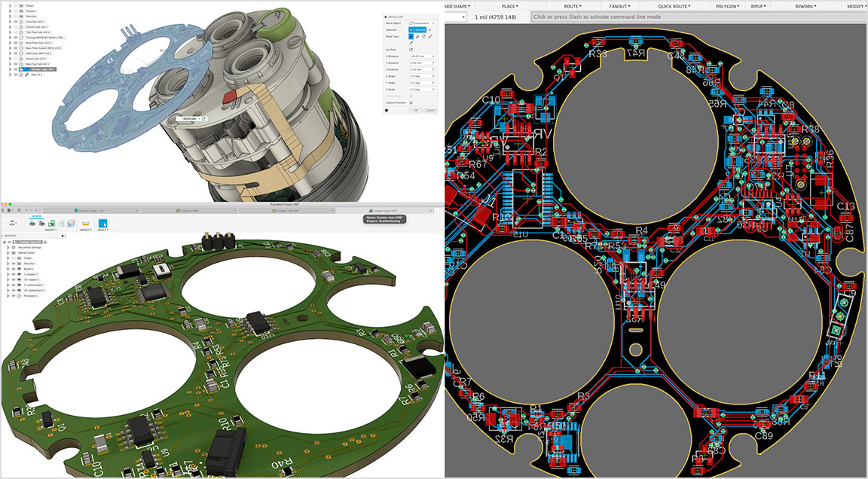The height and width of the screenshot is (479, 868).
Task: Toggle visibility of 1-copper layer
Action: (14, 274)
